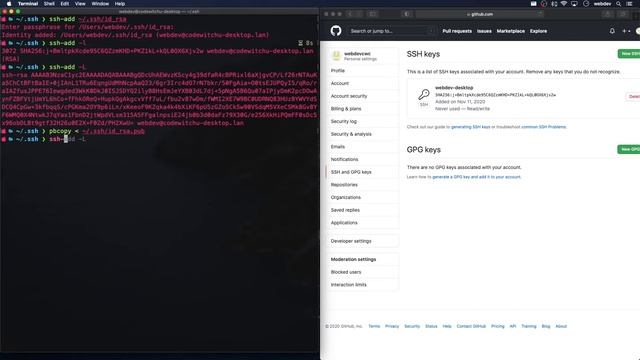Open Developer settings
This screenshot has width=640, height=360.
point(362,241)
